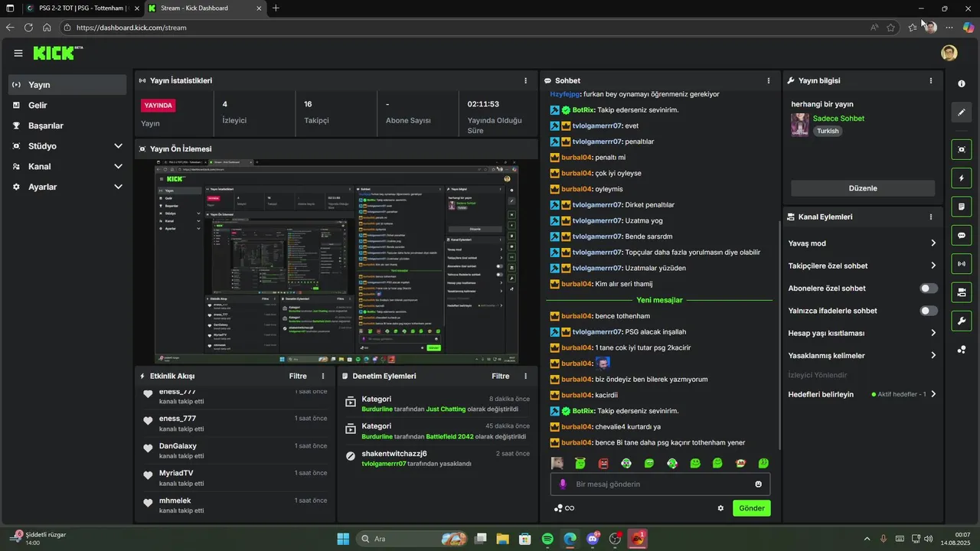Image resolution: width=980 pixels, height=551 pixels.
Task: Go to Başarılar in left sidebar
Action: click(x=67, y=126)
